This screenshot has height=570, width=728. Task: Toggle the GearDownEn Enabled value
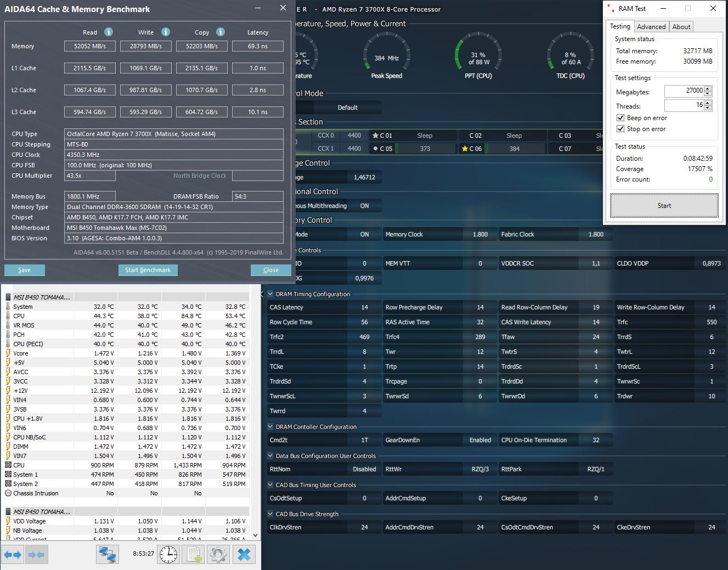coord(480,440)
